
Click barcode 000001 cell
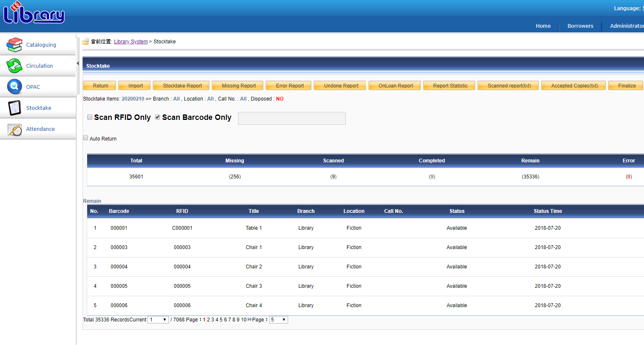click(119, 228)
